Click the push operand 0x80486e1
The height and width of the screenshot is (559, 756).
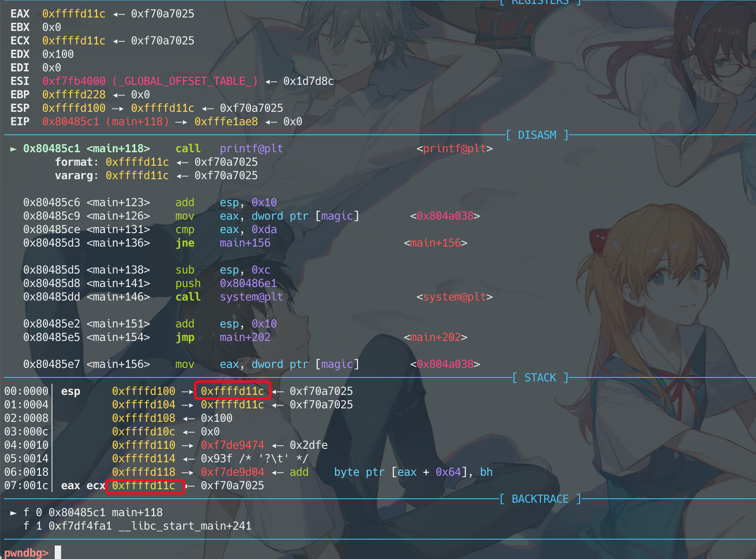(248, 283)
